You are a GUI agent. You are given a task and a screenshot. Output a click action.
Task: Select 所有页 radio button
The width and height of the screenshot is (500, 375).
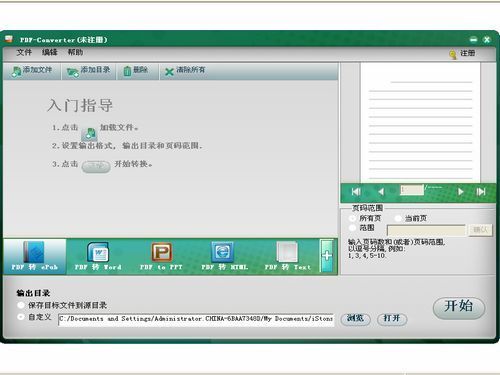352,218
